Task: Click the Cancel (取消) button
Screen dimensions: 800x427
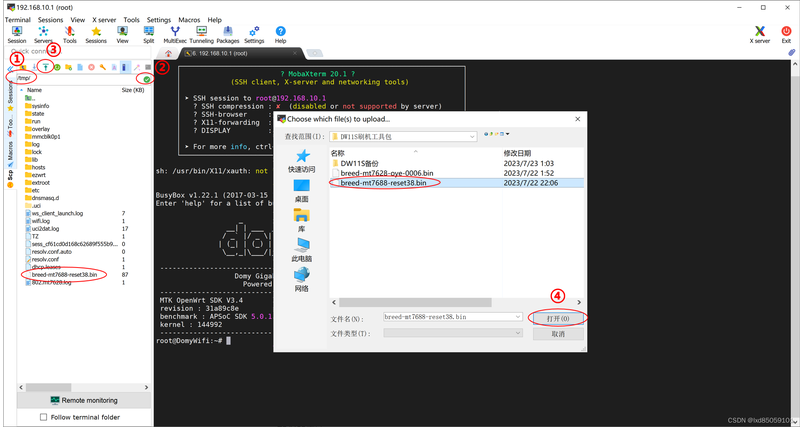Action: click(x=558, y=334)
